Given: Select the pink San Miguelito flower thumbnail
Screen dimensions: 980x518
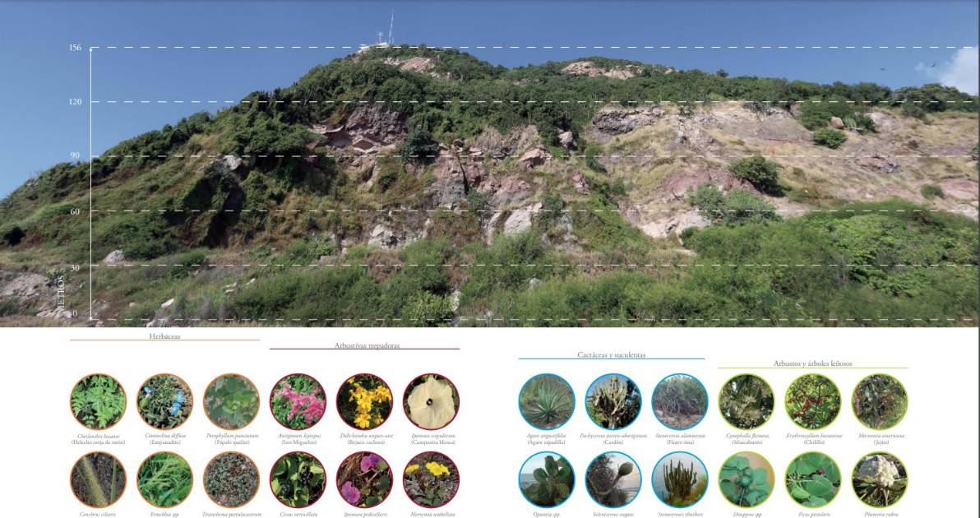Looking at the screenshot, I should coord(298,402).
